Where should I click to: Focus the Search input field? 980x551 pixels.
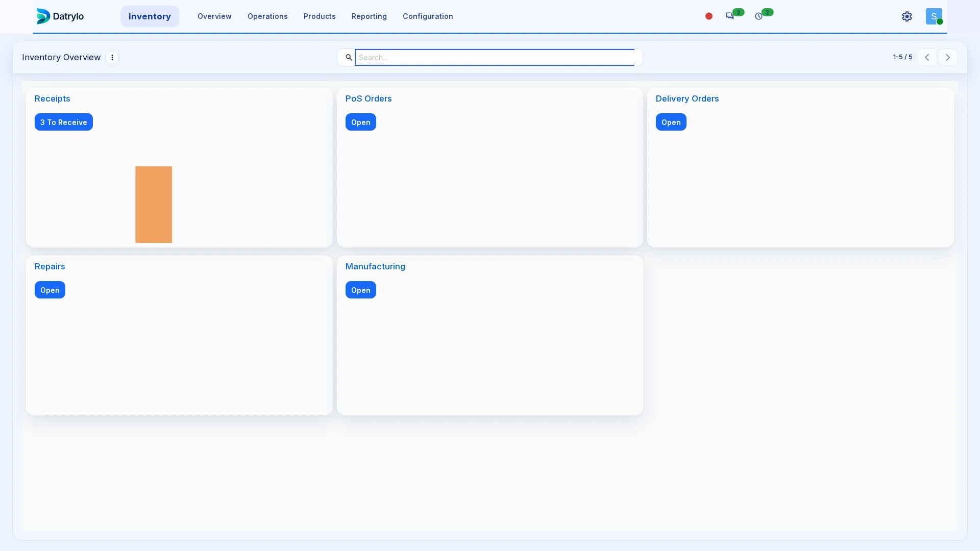(x=495, y=57)
